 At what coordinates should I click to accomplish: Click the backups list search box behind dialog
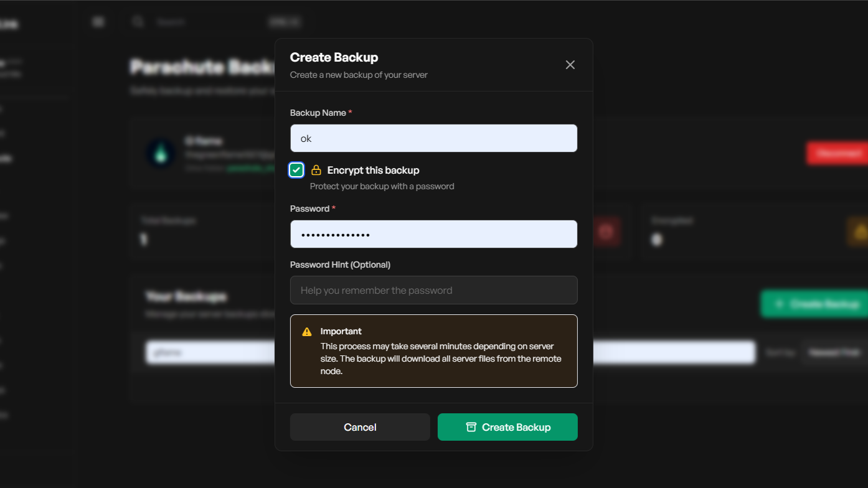pyautogui.click(x=210, y=352)
